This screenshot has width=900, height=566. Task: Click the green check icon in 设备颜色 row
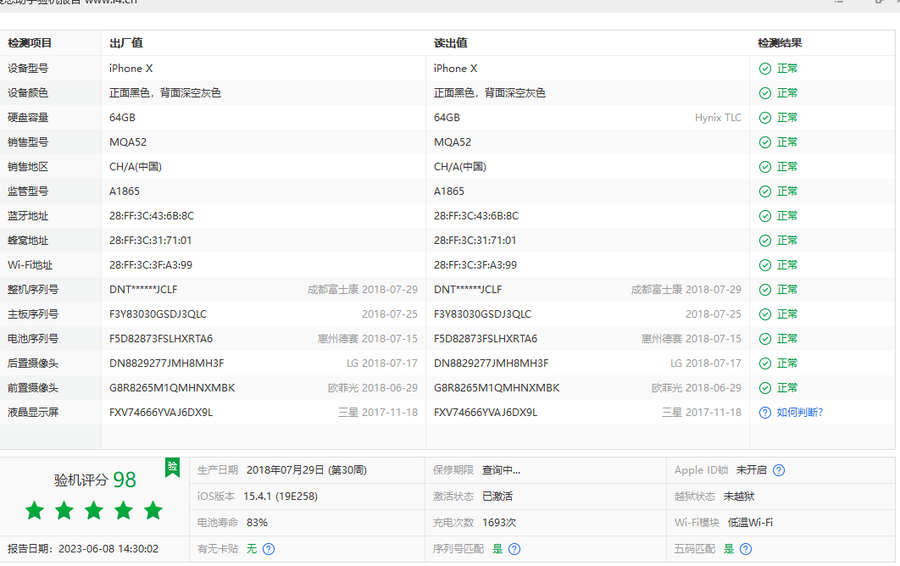pos(765,93)
